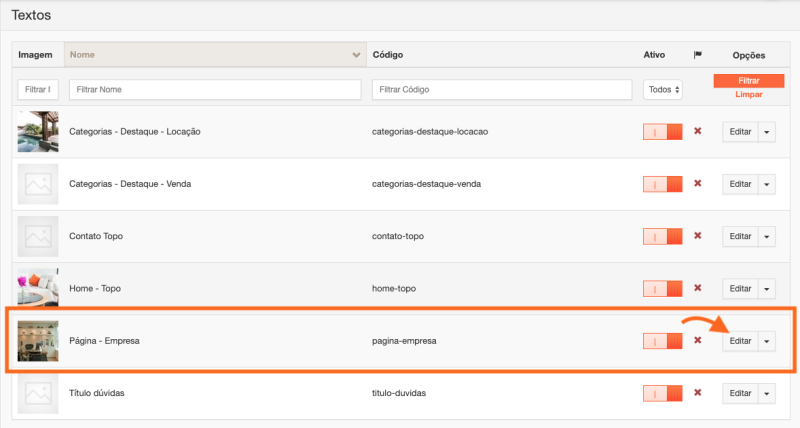Click red X icon for Categorias - Destaque - Locação
The image size is (800, 428).
tap(698, 131)
